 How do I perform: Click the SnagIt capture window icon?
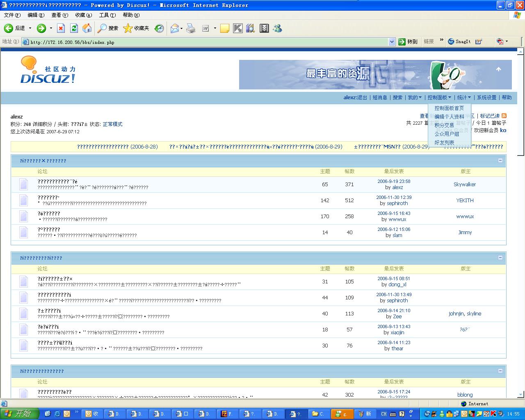click(x=478, y=41)
